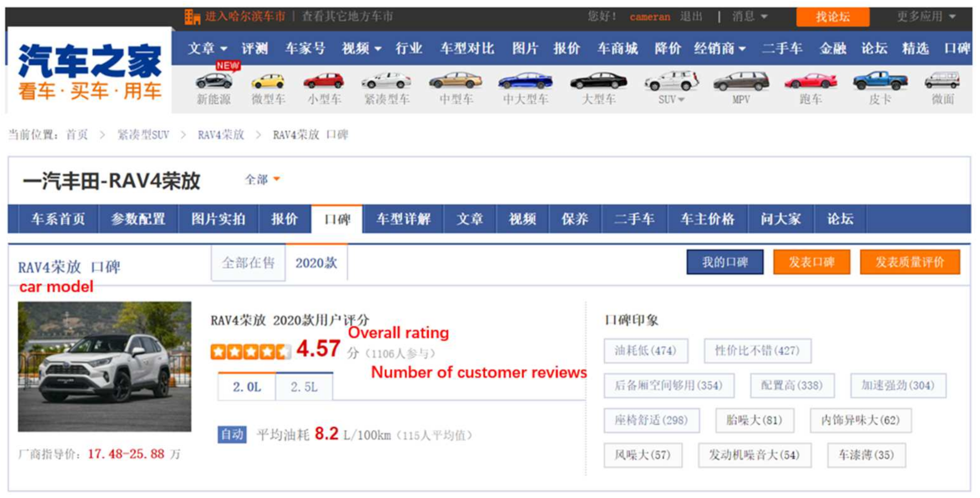
Task: Click 车商城 in the top navigation
Action: point(617,49)
